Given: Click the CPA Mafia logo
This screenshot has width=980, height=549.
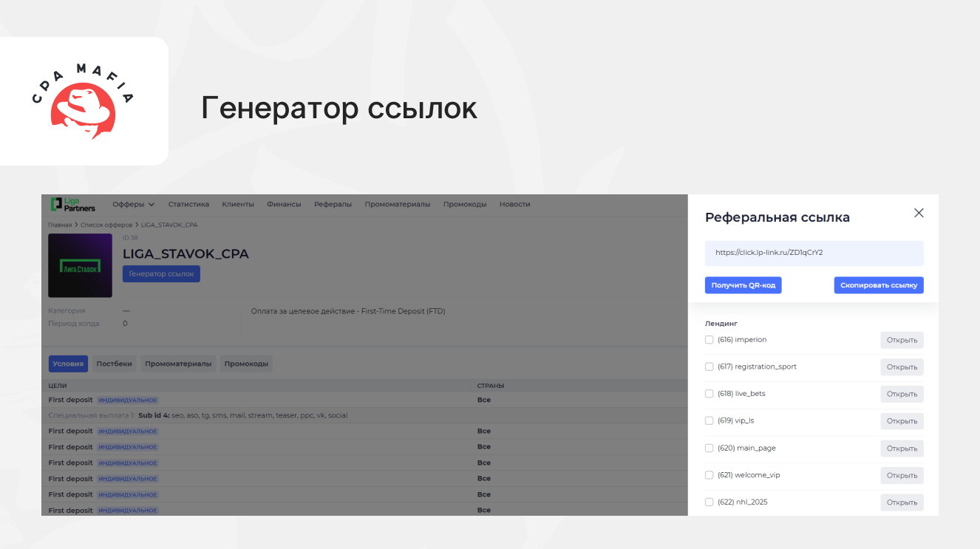Looking at the screenshot, I should [84, 101].
